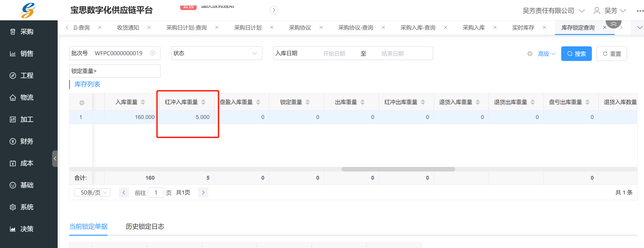Go to previous page arrow
The height and width of the screenshot is (248, 644).
point(124,193)
